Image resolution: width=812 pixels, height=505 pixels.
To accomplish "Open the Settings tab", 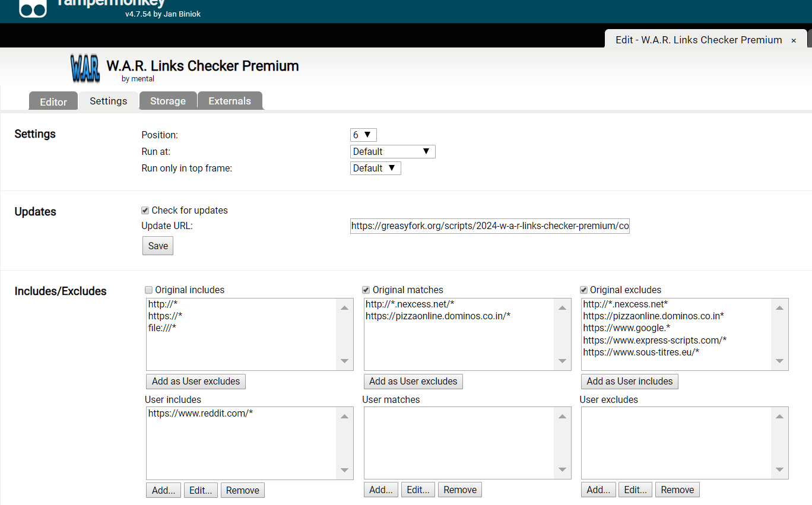I will pyautogui.click(x=109, y=101).
